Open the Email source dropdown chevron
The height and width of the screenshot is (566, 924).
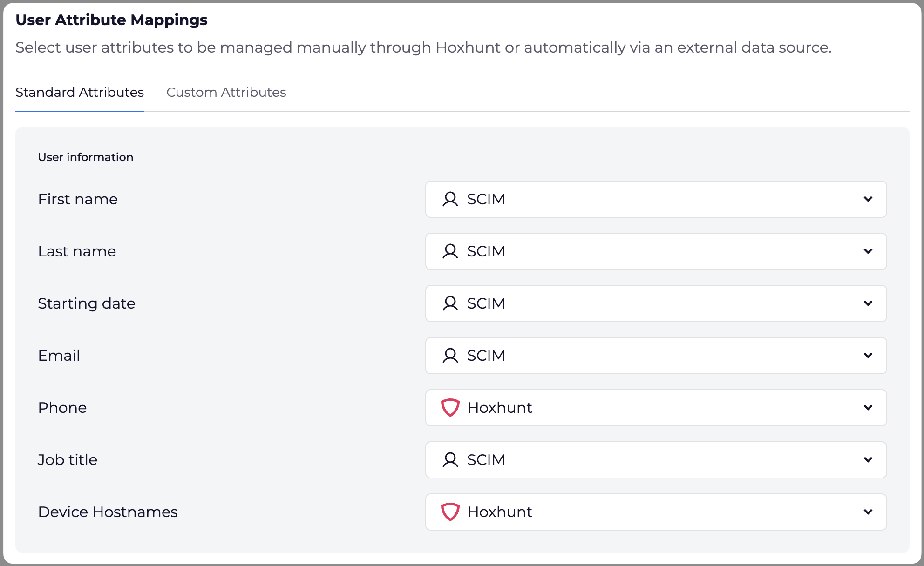[x=868, y=356]
